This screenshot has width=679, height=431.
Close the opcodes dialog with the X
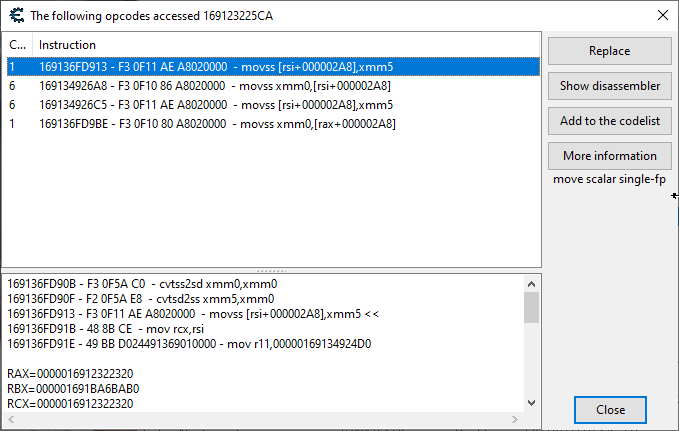[x=663, y=15]
